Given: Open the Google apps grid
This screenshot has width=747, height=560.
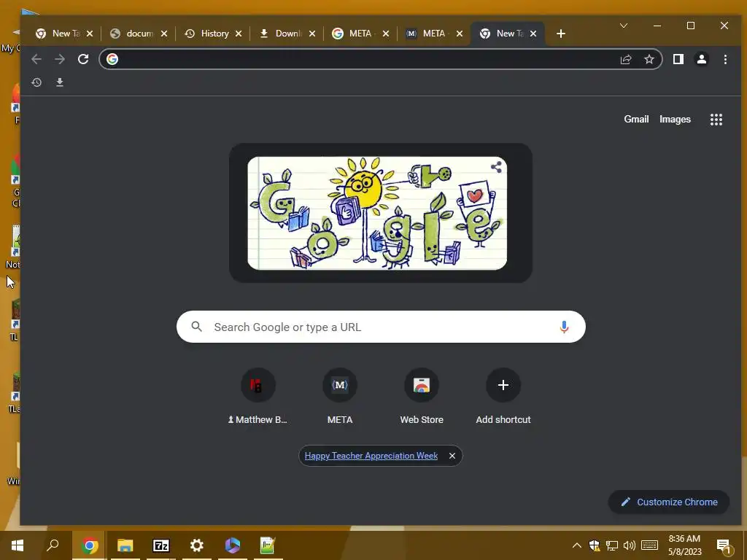Looking at the screenshot, I should coord(716,120).
